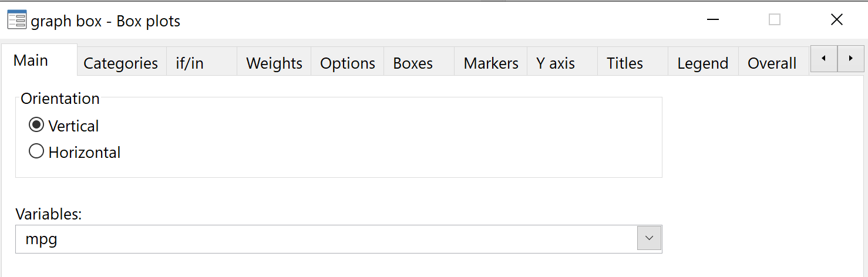Close the Box plots dialog
This screenshot has width=868, height=277.
[x=837, y=20]
